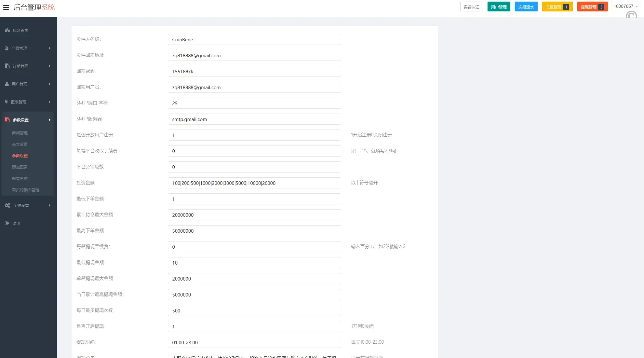The height and width of the screenshot is (358, 644).
Task: Collapse the 参数设置 section arrow
Action: point(49,120)
